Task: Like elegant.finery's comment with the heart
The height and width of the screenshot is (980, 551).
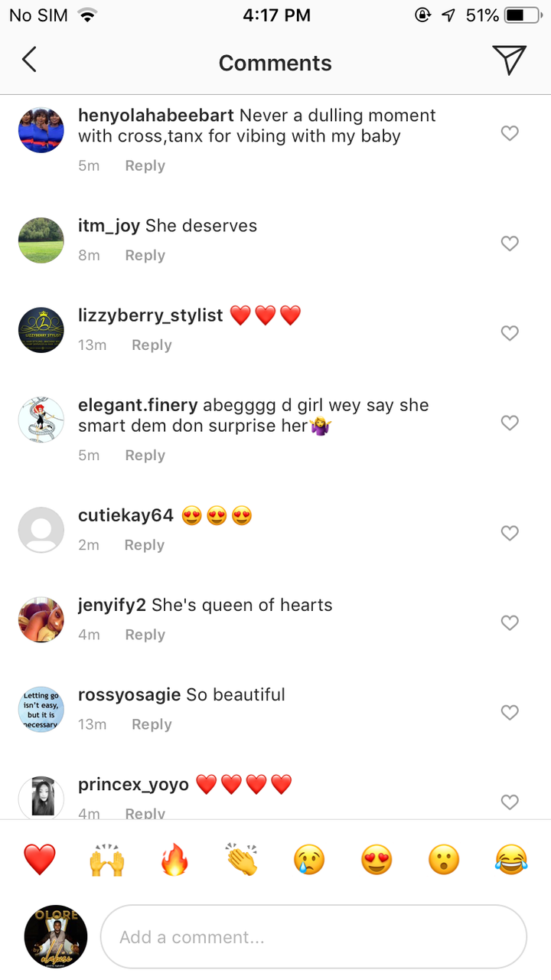Action: point(510,423)
